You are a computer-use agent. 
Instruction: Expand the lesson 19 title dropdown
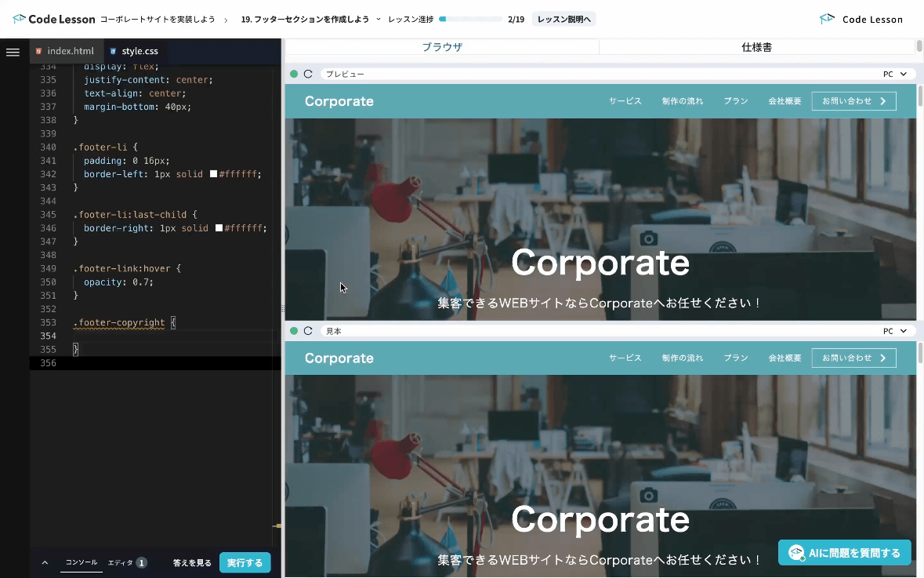(x=379, y=19)
